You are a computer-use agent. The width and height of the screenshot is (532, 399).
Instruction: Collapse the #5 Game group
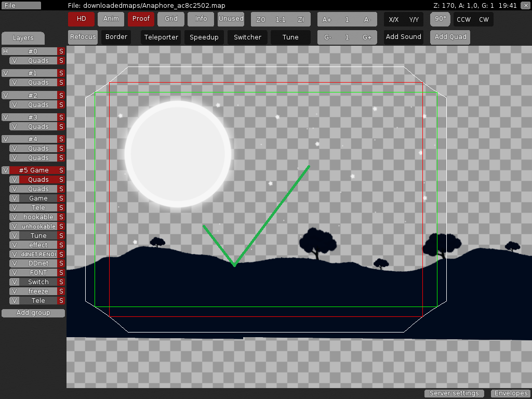7,170
